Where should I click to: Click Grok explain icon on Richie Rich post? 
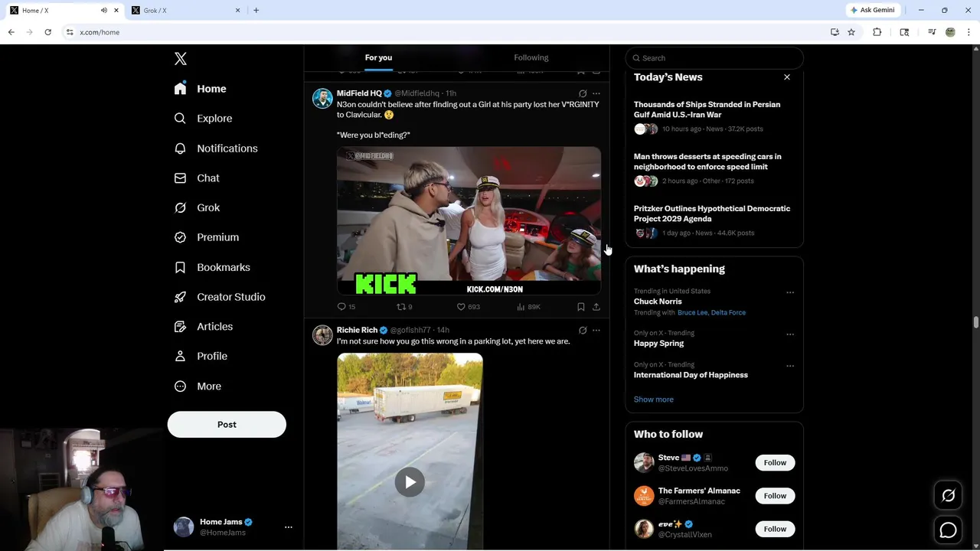click(x=583, y=331)
